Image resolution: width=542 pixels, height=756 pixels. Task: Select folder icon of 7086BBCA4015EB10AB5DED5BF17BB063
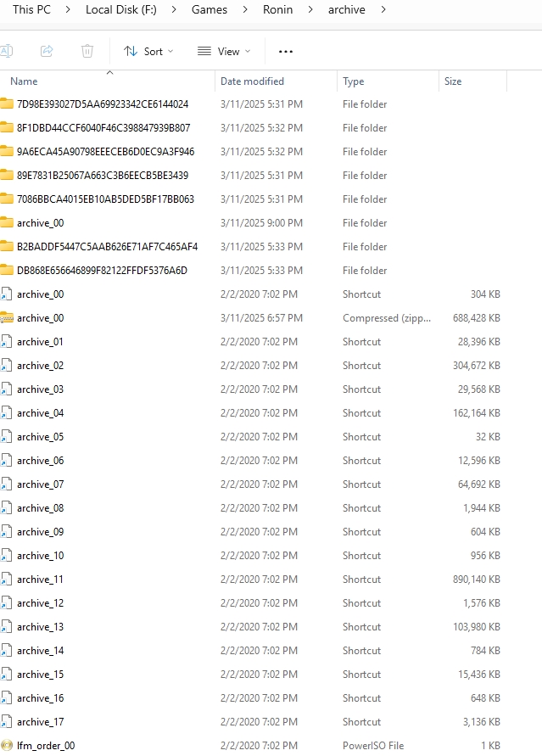pyautogui.click(x=7, y=199)
